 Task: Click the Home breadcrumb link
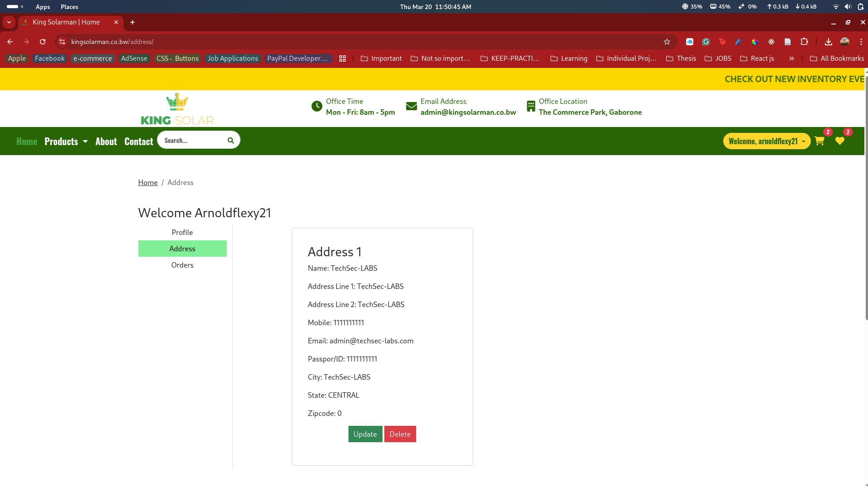coord(147,182)
